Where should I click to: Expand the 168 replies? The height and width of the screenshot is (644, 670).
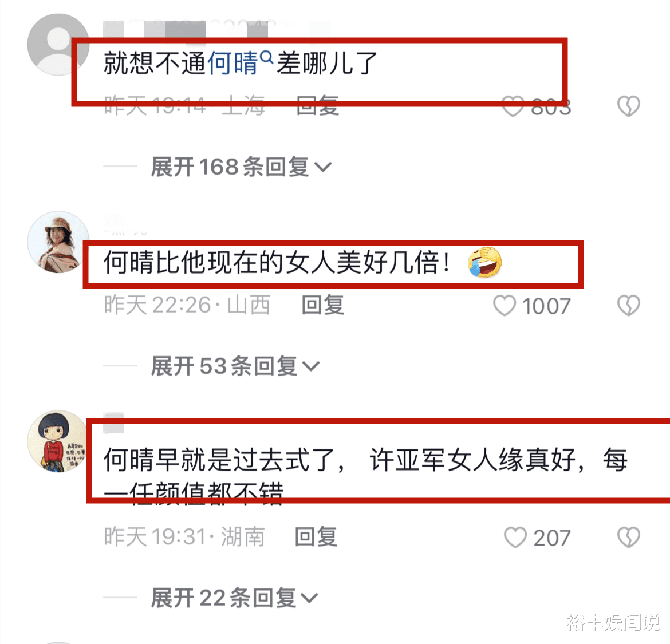point(241,167)
